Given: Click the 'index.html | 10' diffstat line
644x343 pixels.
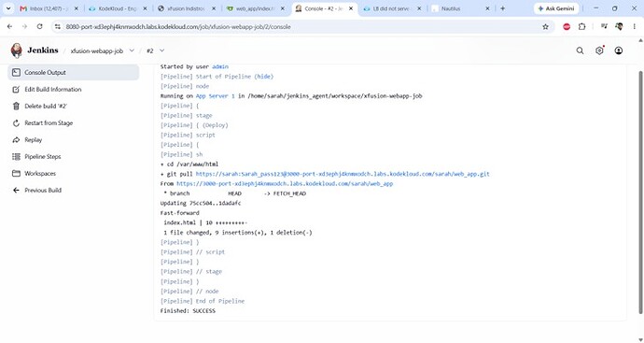Looking at the screenshot, I should click(205, 223).
